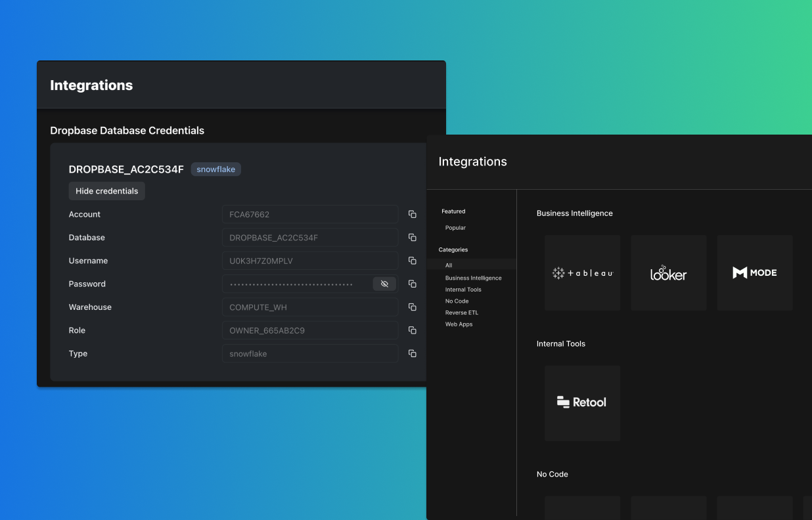812x520 pixels.
Task: Open the Retool integration
Action: pyautogui.click(x=582, y=402)
